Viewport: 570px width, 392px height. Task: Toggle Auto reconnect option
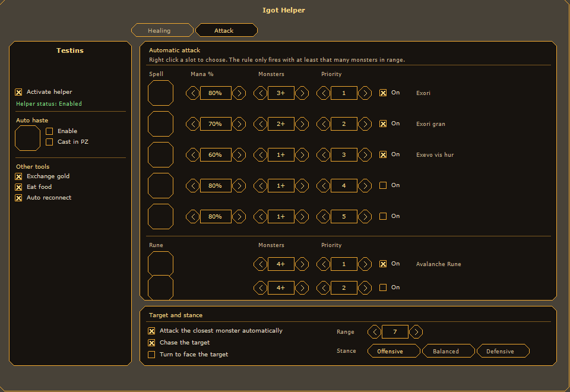(18, 198)
